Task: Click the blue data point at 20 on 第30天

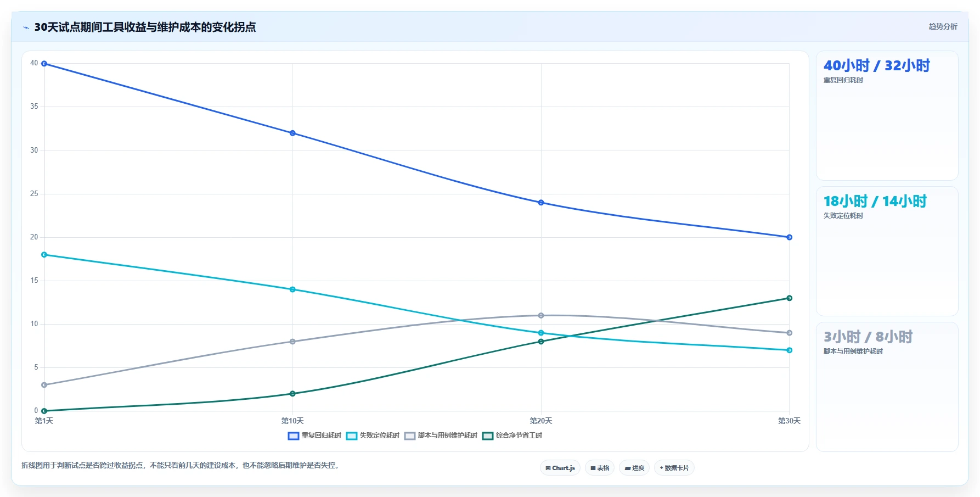Action: (x=789, y=237)
